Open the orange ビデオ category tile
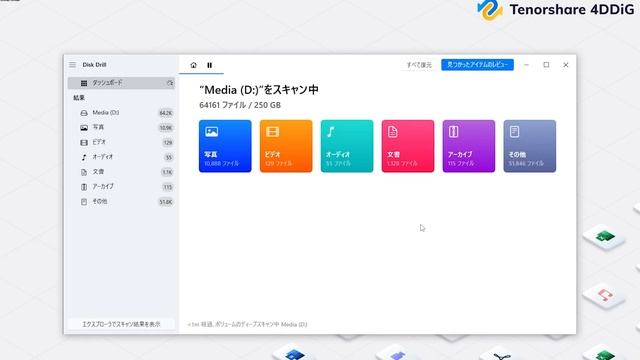Screen dimensions: 640x360 [286, 146]
